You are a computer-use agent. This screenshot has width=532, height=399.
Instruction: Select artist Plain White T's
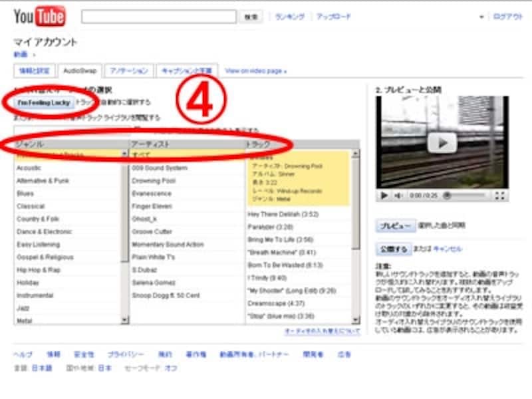click(x=154, y=257)
